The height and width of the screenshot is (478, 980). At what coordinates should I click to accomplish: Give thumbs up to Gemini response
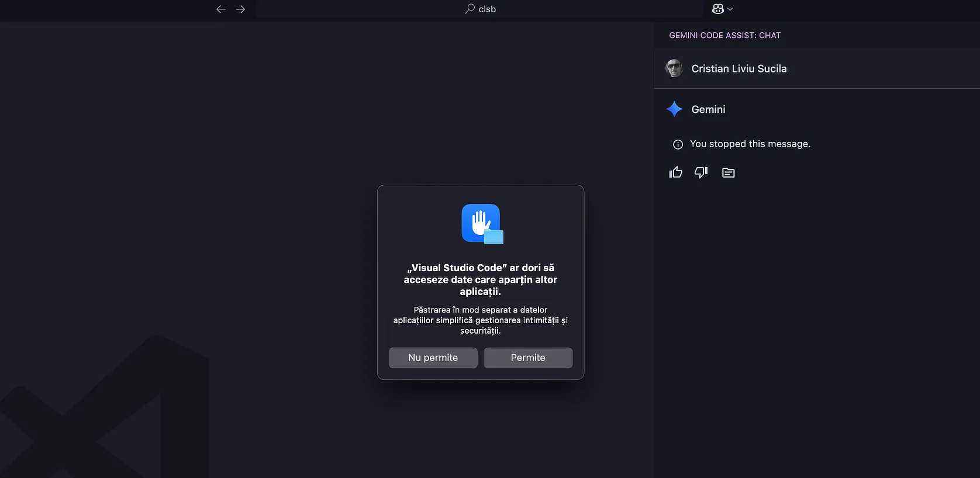676,172
